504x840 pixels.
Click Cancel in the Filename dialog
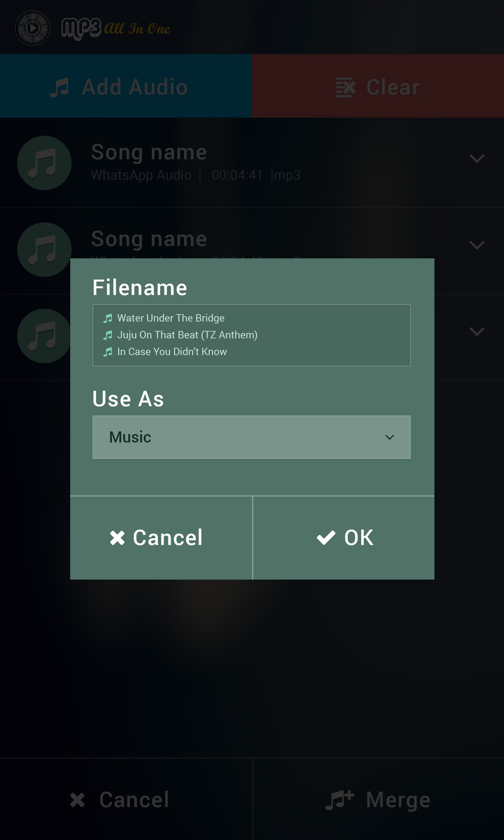161,538
